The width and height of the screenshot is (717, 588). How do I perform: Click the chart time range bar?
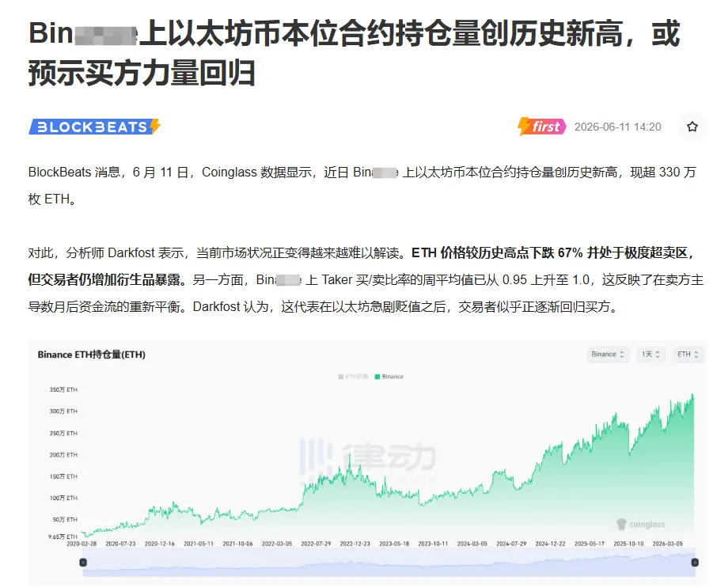(389, 563)
